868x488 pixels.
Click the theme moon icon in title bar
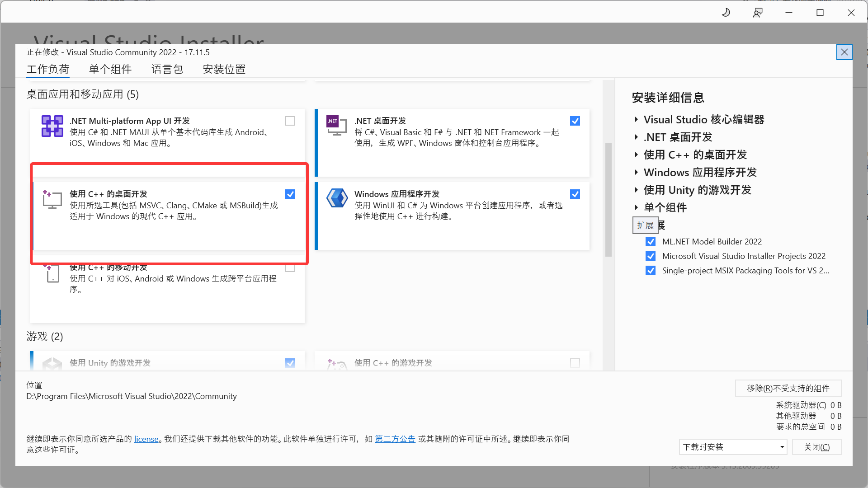[x=726, y=12]
